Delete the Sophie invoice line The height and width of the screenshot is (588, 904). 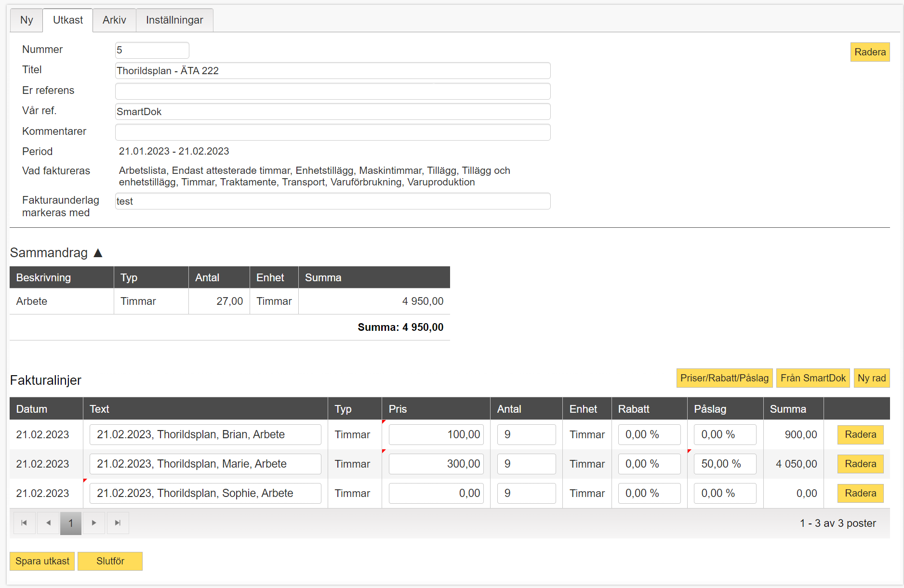[x=860, y=493]
